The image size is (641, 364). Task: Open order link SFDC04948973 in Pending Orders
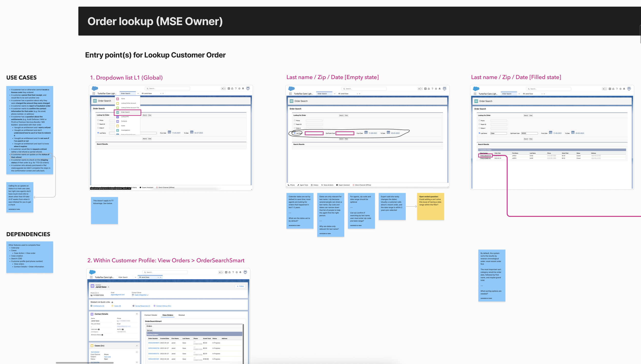click(154, 343)
